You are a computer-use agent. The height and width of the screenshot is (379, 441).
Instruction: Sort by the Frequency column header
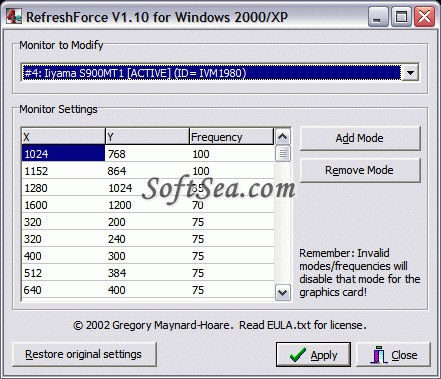(x=231, y=136)
